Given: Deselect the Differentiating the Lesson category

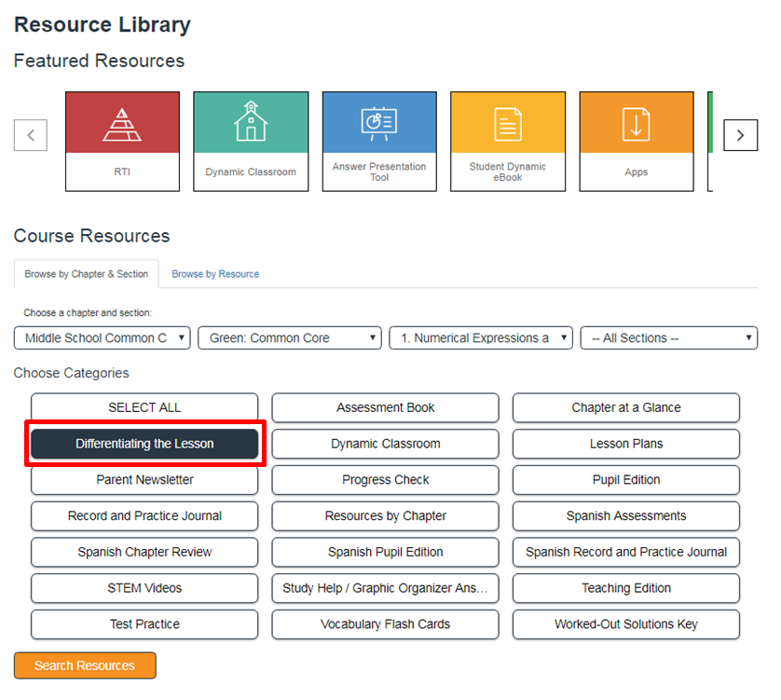Looking at the screenshot, I should tap(144, 444).
